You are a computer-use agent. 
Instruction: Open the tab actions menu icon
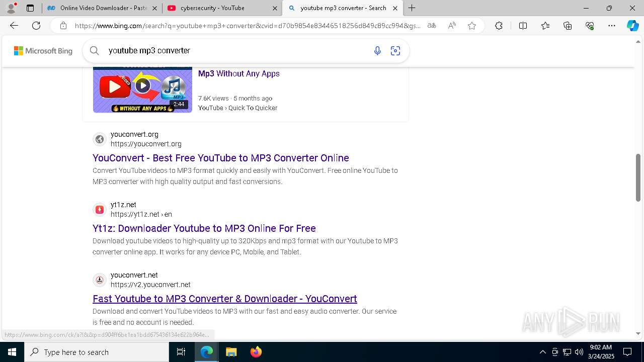point(30,8)
